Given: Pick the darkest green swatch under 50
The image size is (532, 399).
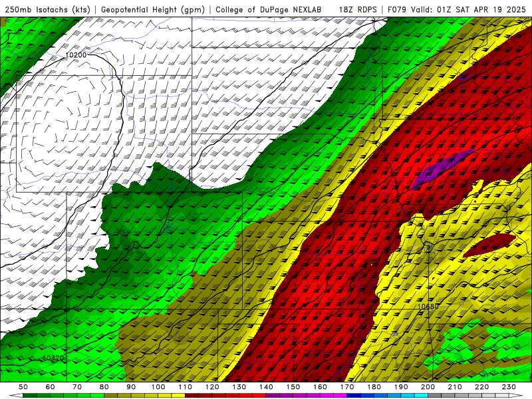Looking at the screenshot, I should pos(30,395).
